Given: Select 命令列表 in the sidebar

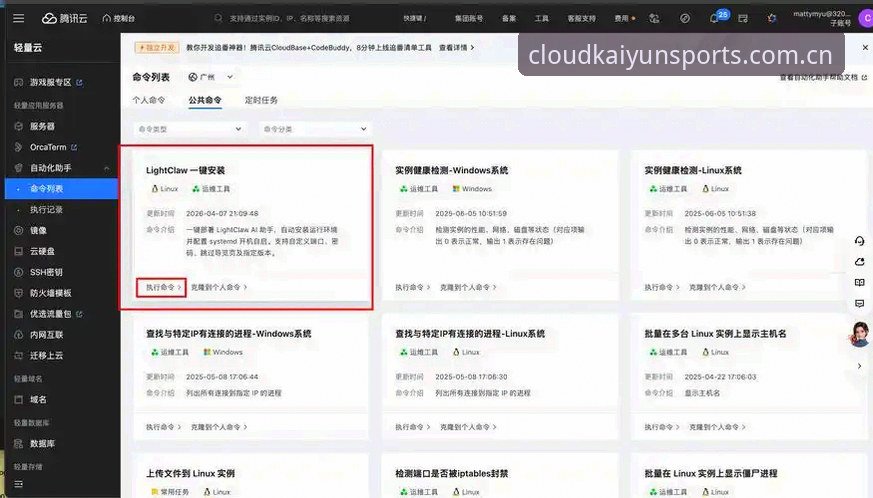Looking at the screenshot, I should pos(61,189).
